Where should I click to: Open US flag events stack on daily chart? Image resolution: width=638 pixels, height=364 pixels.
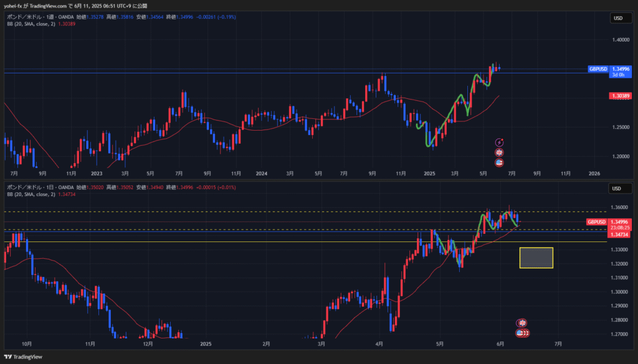pyautogui.click(x=523, y=333)
